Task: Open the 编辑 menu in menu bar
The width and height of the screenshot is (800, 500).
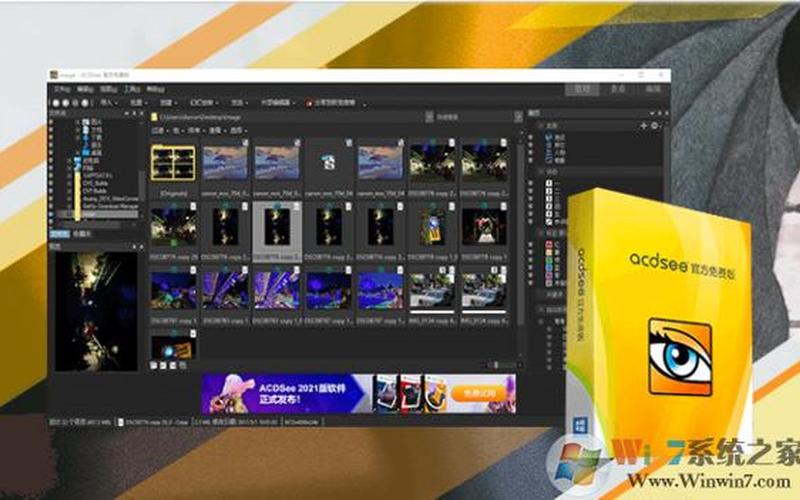Action: point(85,89)
